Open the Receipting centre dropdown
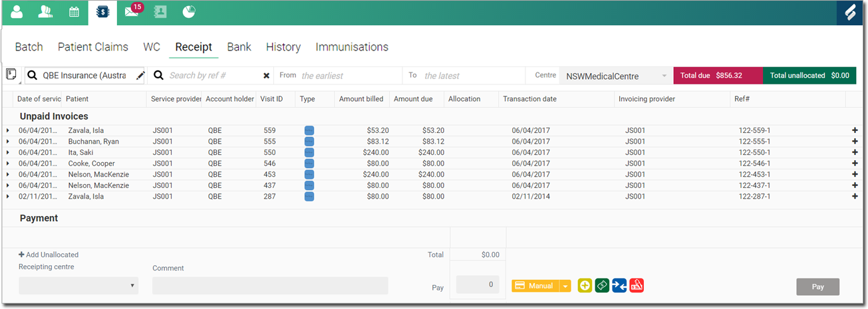This screenshot has height=309, width=868. pyautogui.click(x=78, y=286)
